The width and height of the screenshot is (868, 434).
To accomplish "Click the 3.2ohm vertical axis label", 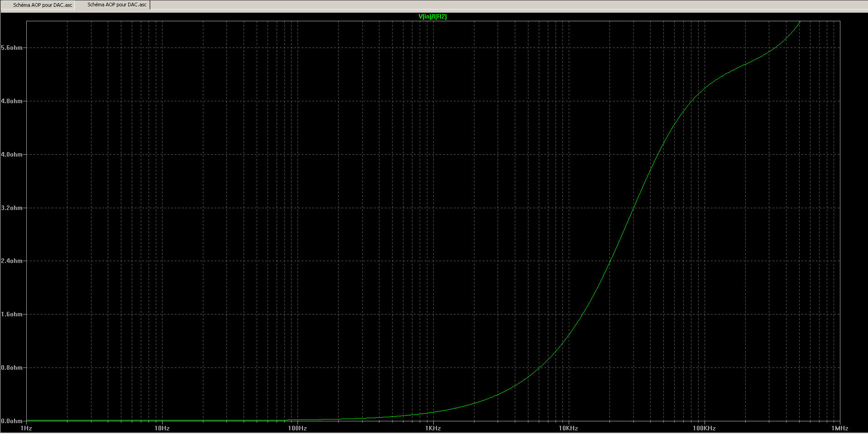I will 12,208.
